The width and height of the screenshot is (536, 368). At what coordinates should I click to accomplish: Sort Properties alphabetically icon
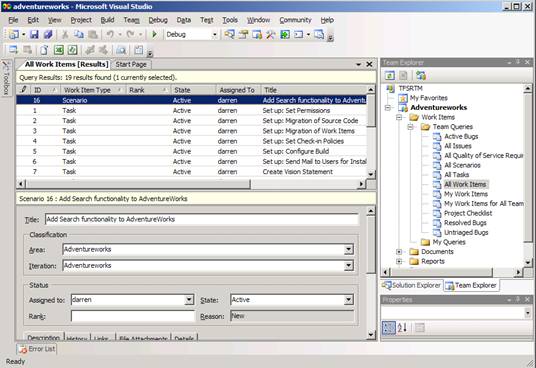(x=402, y=328)
